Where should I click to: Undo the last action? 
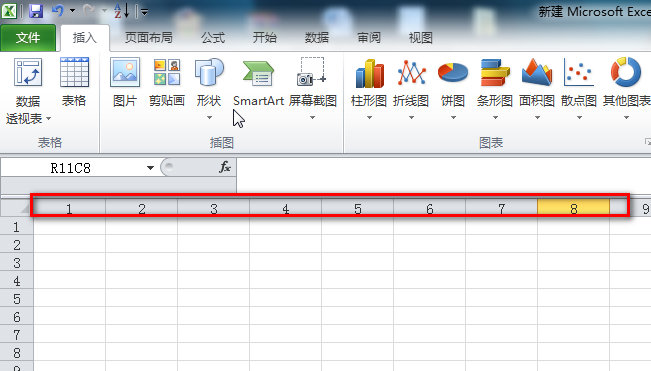pos(58,10)
